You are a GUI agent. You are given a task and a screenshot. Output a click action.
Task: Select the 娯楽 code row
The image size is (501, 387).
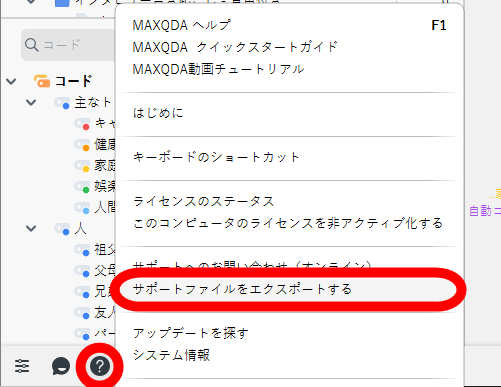105,187
